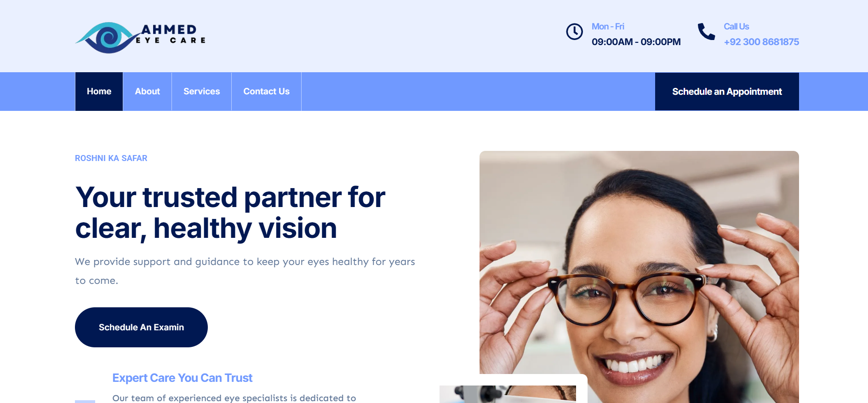The width and height of the screenshot is (868, 403).
Task: Click the Mon - Fri hours label
Action: coord(608,27)
